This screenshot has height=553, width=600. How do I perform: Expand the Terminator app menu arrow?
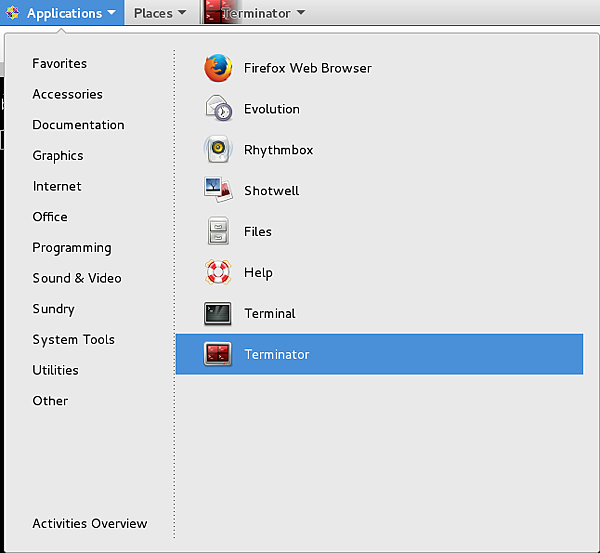tap(301, 13)
